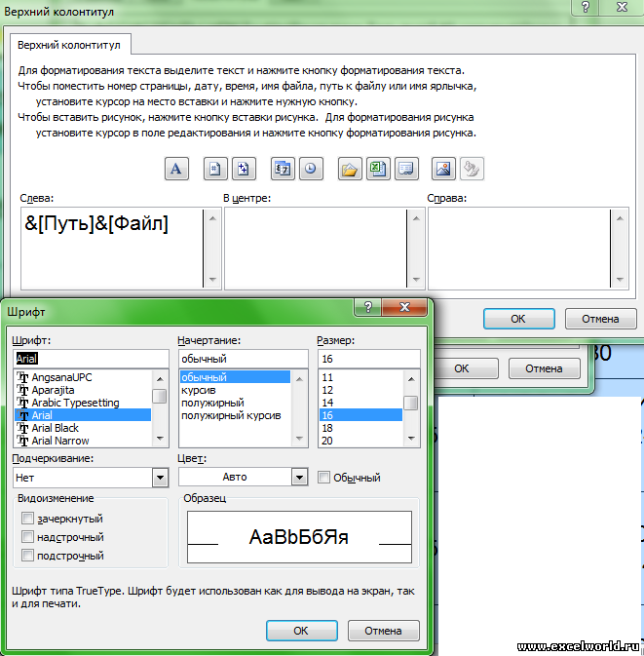The width and height of the screenshot is (644, 656).
Task: Insert page number into header
Action: 216,169
